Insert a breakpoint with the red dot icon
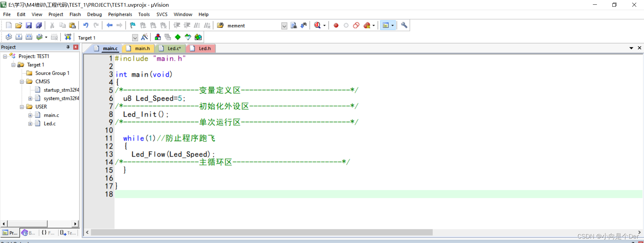644x243 pixels. click(336, 25)
